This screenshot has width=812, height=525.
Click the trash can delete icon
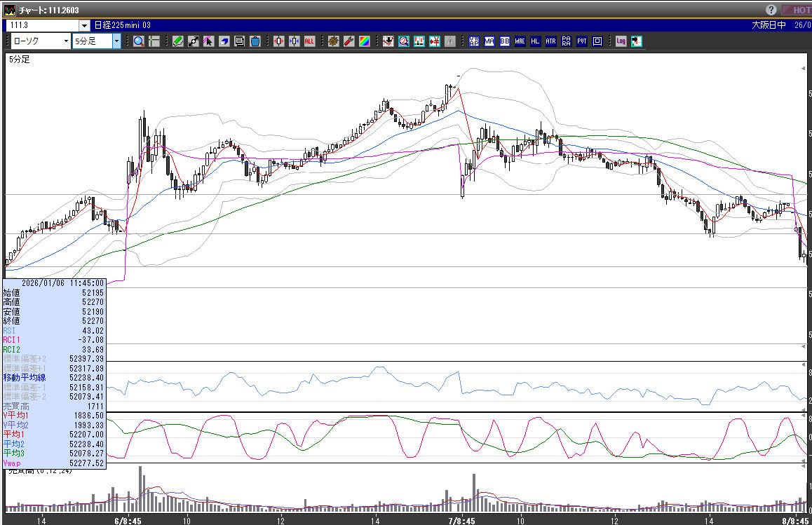click(x=255, y=41)
